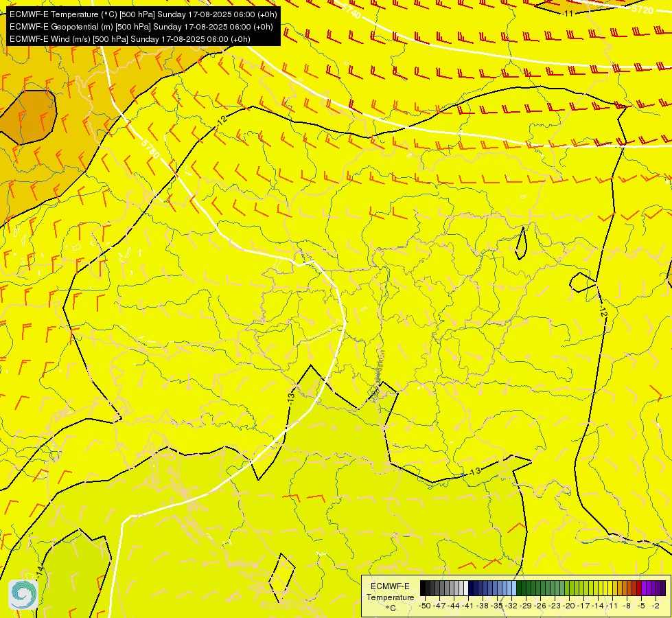Screen dimensions: 672x618
Task: Click the -17 tick value in the legend
Action: pos(583,606)
